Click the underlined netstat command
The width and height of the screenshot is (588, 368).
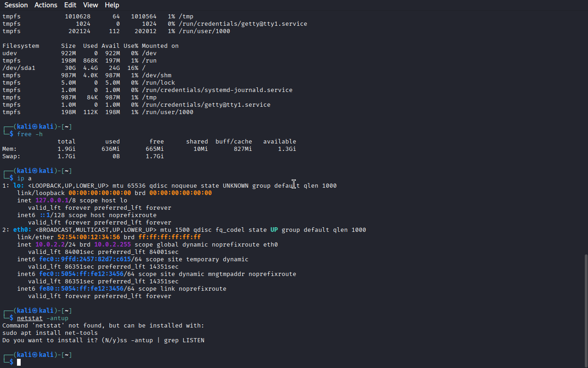tap(30, 318)
